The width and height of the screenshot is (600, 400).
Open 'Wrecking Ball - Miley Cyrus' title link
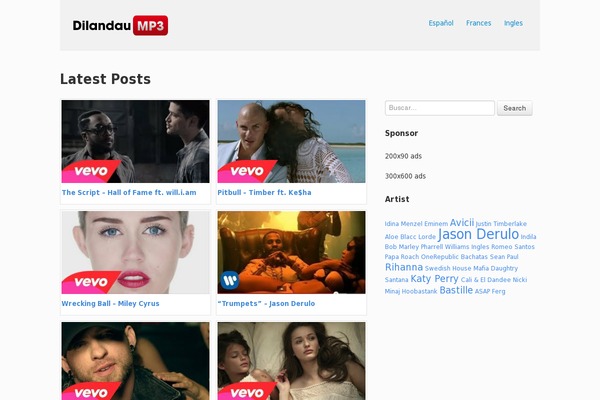pyautogui.click(x=111, y=304)
